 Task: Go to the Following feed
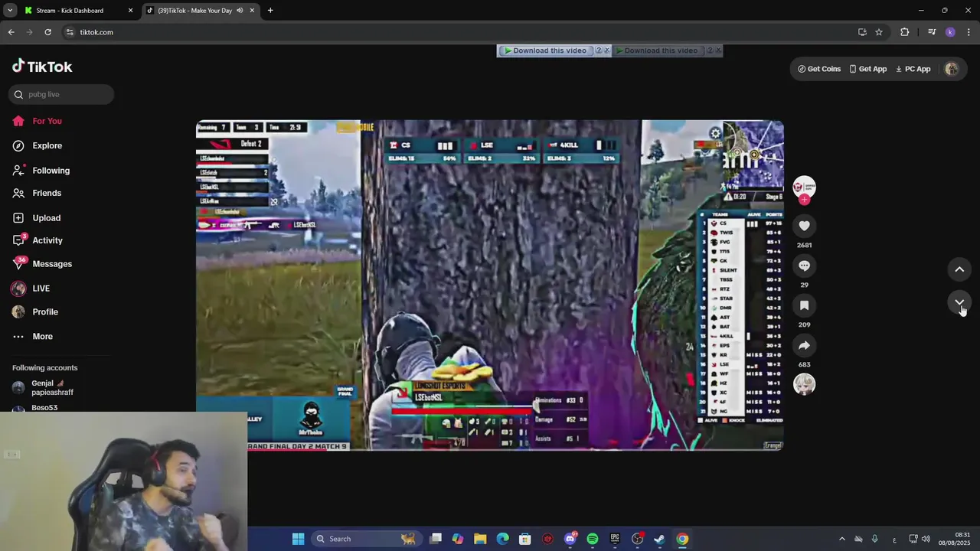pos(51,171)
